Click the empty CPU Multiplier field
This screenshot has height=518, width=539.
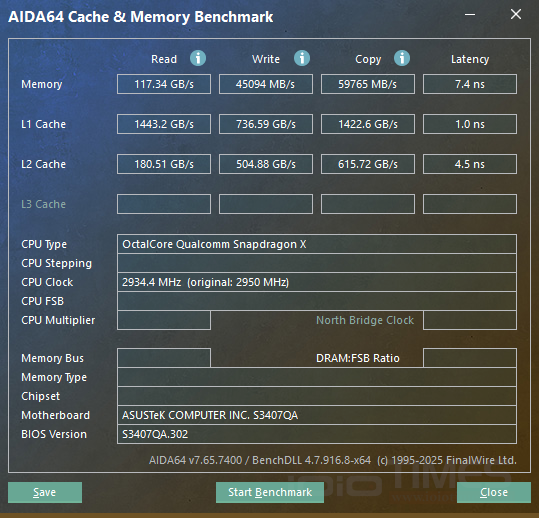[164, 320]
